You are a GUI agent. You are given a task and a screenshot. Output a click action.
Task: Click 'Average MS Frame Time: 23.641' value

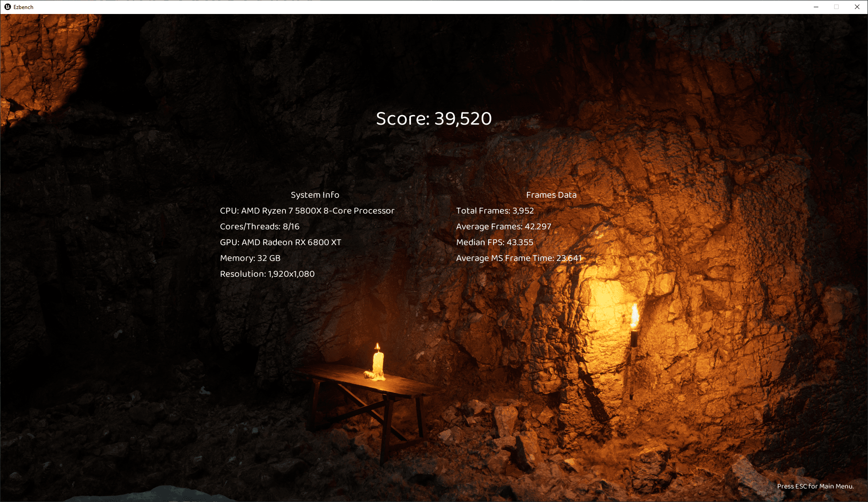point(519,258)
